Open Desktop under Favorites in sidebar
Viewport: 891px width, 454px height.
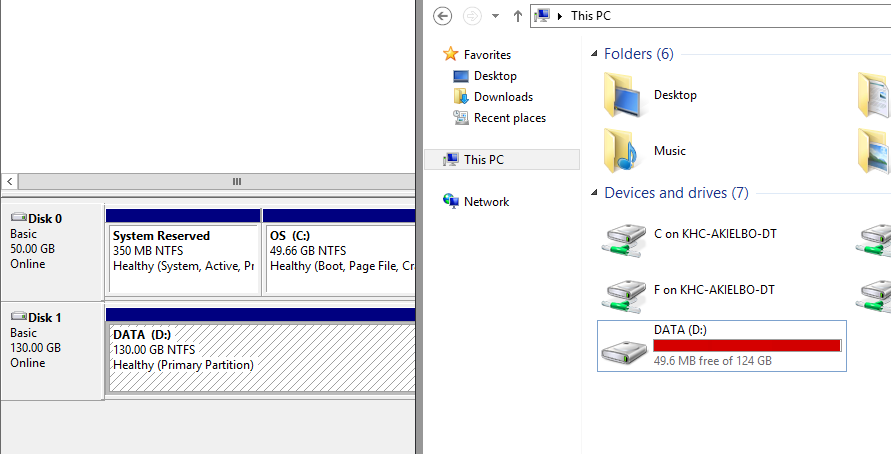tap(495, 76)
